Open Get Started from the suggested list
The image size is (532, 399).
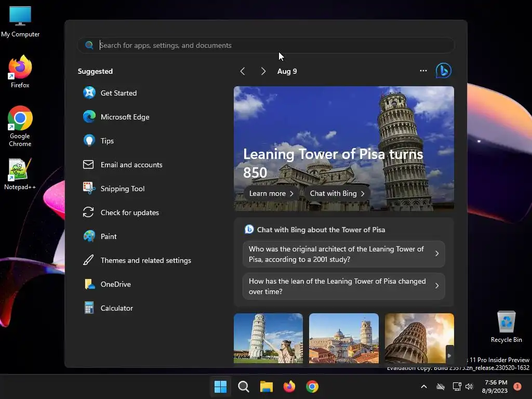[110, 92]
